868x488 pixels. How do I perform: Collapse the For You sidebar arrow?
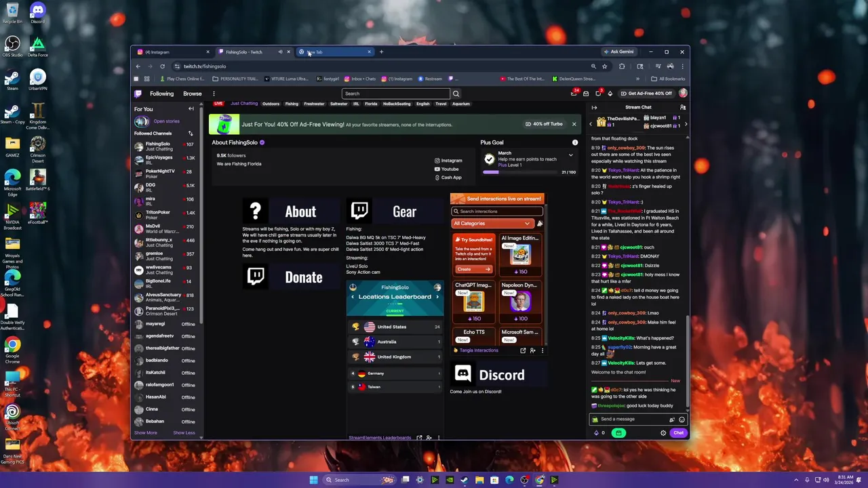pyautogui.click(x=191, y=109)
